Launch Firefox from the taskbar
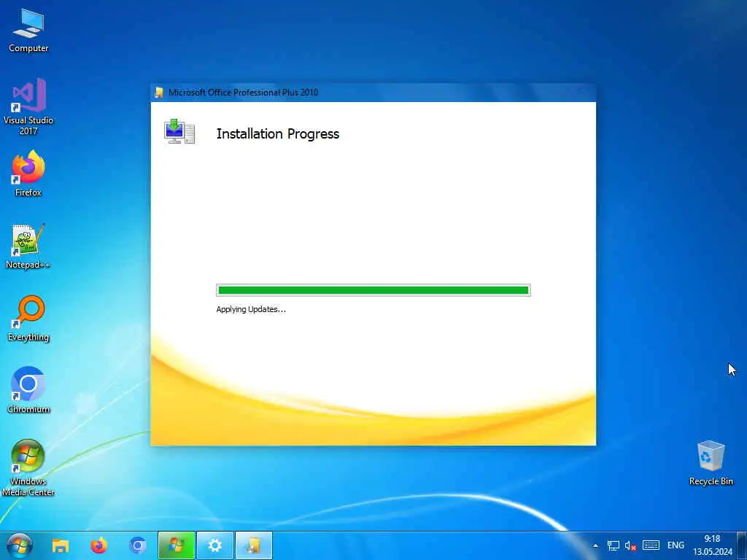Screen dimensions: 747x560 coord(99,545)
